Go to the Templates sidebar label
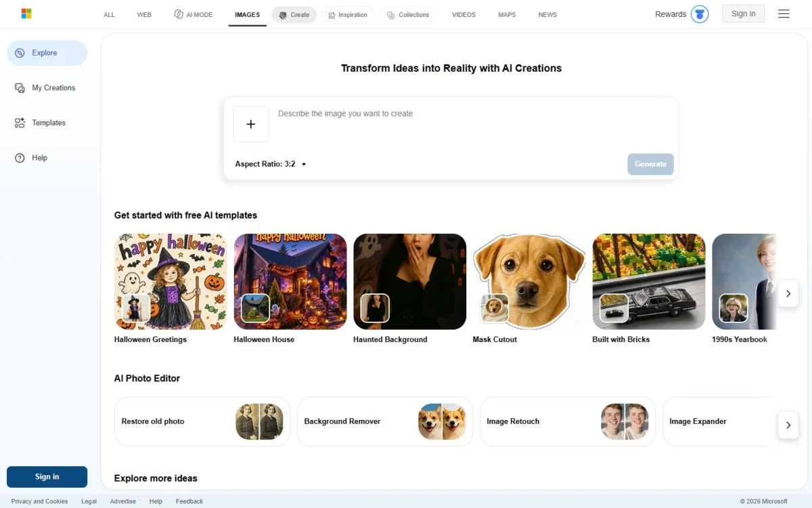The image size is (812, 508). pos(49,123)
